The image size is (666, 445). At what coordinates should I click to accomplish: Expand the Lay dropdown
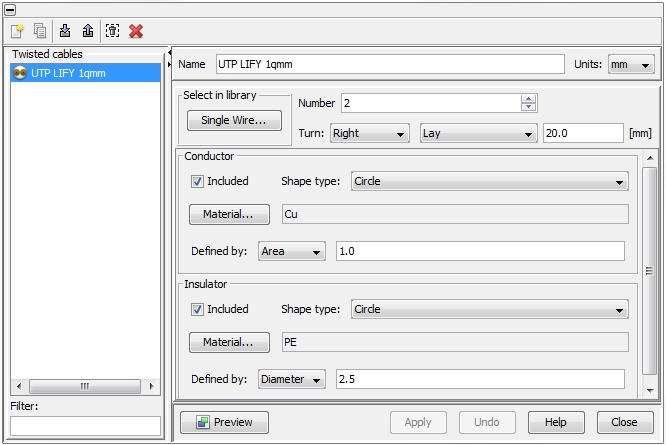coord(478,133)
